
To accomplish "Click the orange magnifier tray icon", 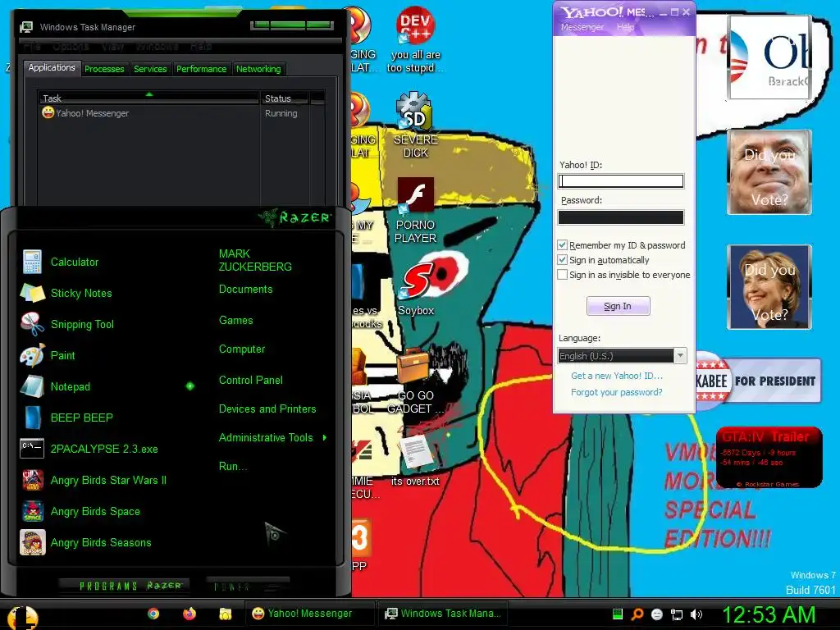I will click(637, 614).
